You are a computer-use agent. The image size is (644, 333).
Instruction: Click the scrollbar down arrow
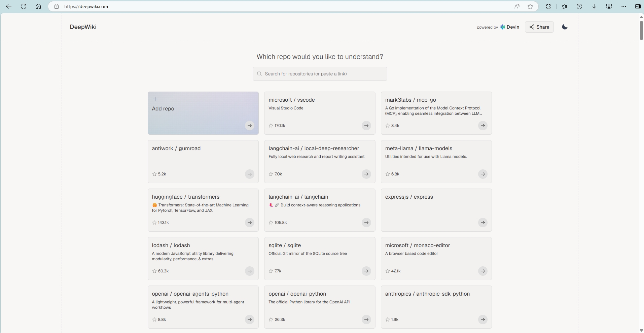click(x=641, y=330)
